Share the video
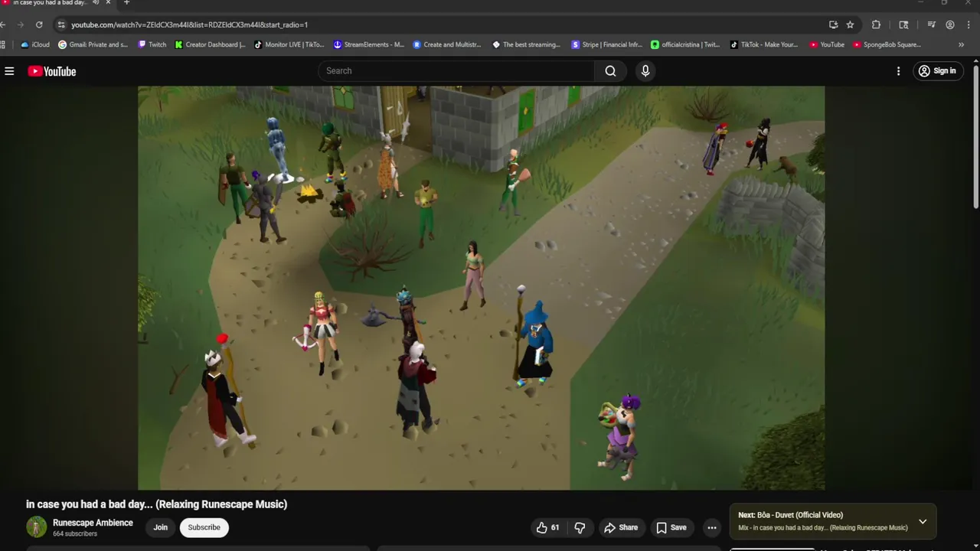Image resolution: width=980 pixels, height=551 pixels. 621,527
